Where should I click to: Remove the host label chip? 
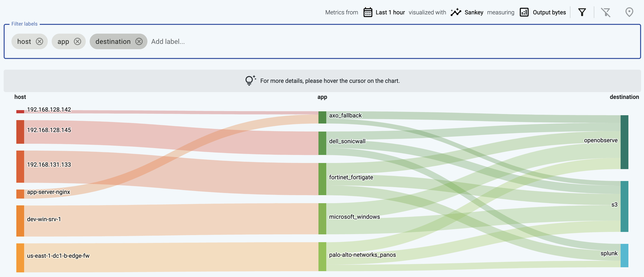(39, 41)
